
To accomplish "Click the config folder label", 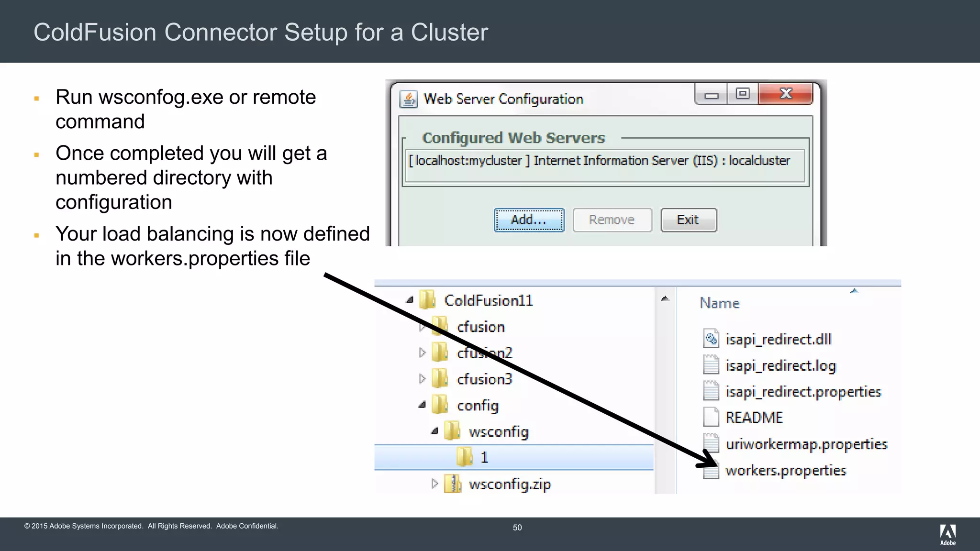I will (478, 406).
